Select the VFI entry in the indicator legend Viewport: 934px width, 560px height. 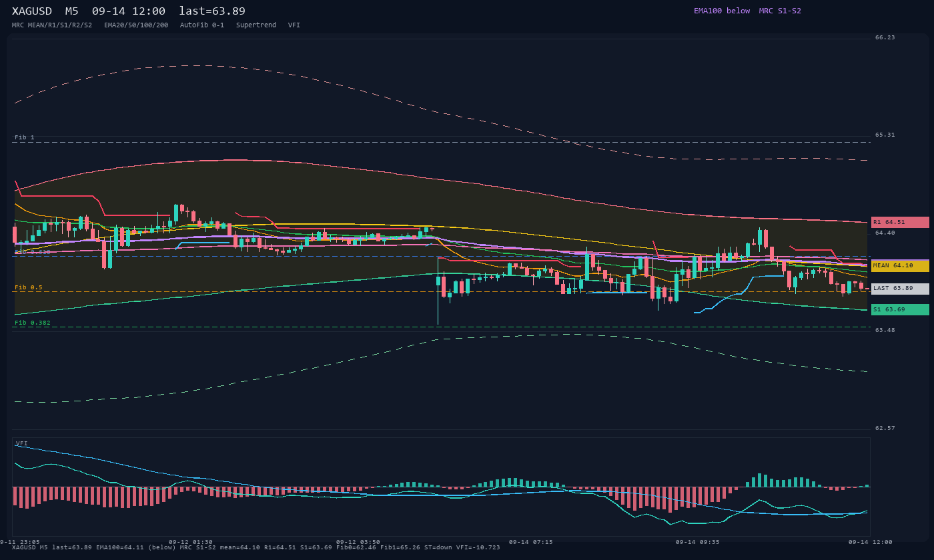pos(294,25)
